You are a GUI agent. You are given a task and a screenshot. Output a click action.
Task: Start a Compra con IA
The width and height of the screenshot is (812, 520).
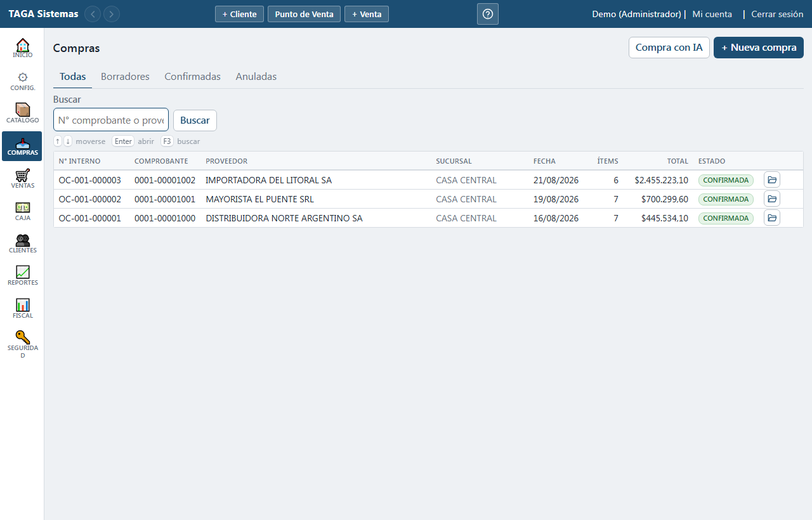tap(669, 48)
